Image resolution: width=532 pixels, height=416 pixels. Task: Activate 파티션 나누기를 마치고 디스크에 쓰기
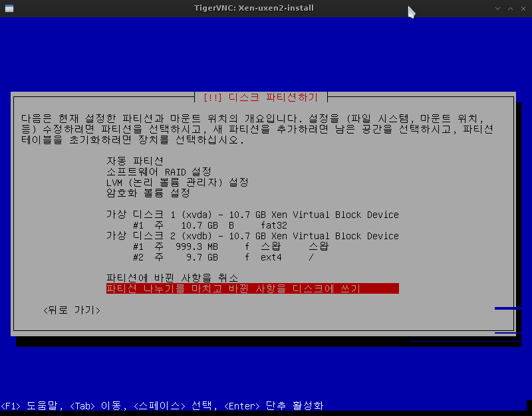[x=252, y=288]
